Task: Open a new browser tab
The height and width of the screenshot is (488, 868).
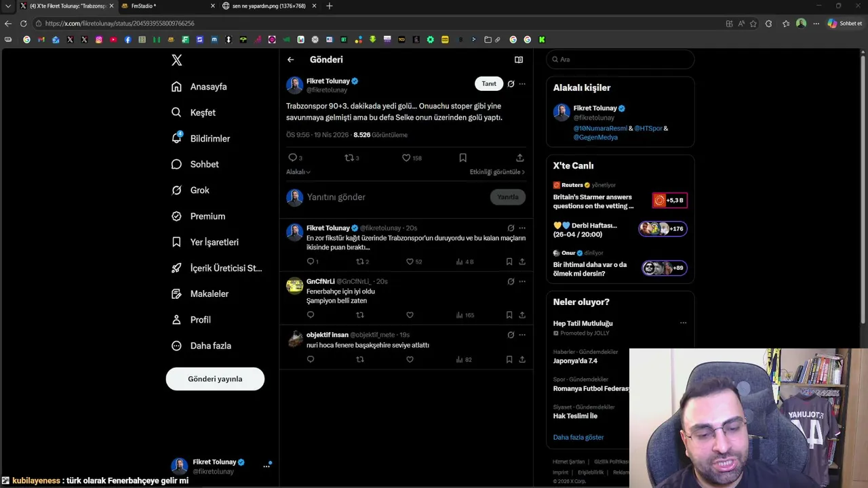Action: click(x=330, y=6)
